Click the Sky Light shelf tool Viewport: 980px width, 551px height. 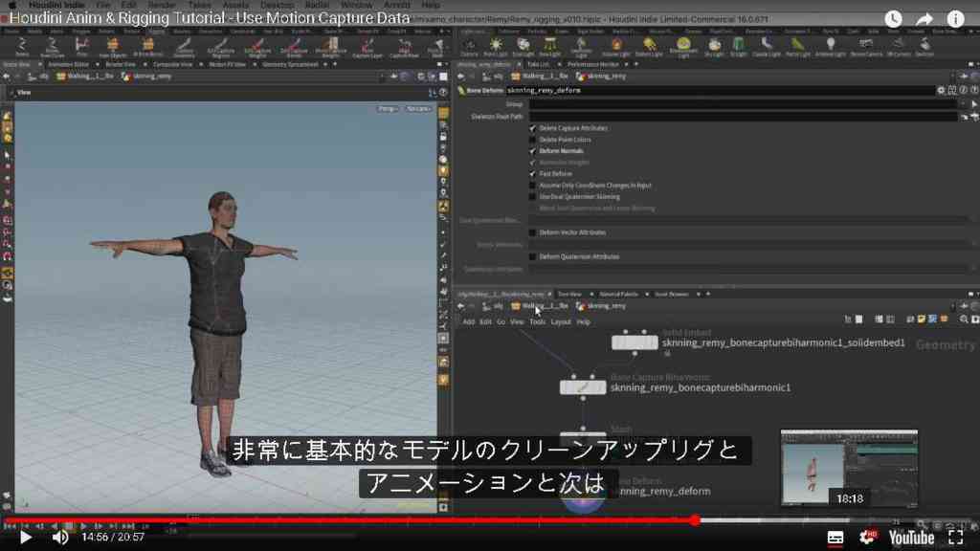point(714,46)
